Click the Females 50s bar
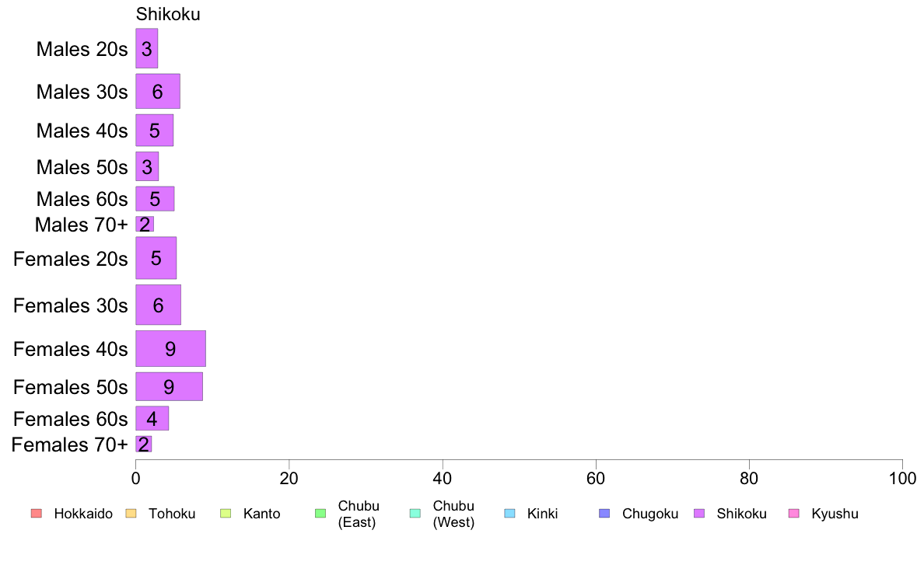Image resolution: width=924 pixels, height=572 pixels. 169,386
